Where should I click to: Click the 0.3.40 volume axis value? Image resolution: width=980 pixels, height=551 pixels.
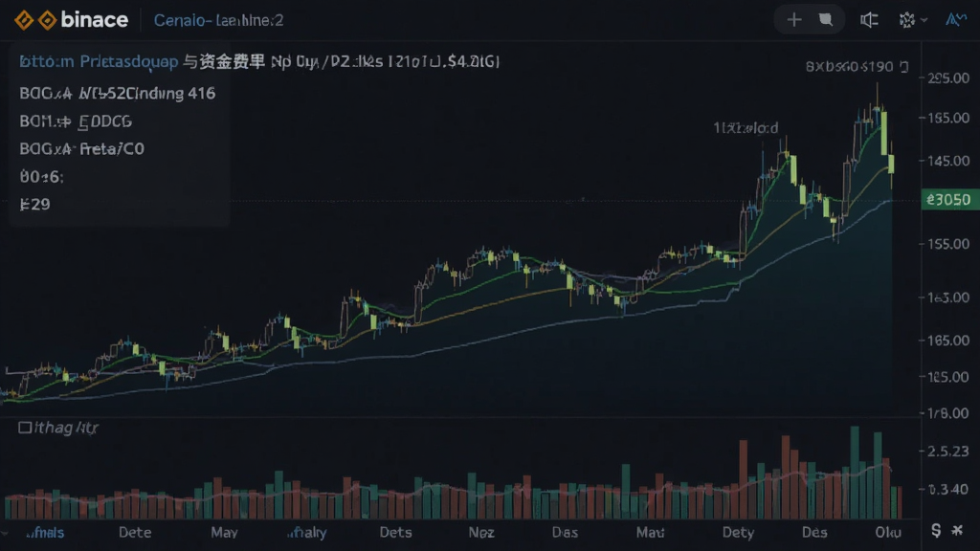[x=948, y=489]
